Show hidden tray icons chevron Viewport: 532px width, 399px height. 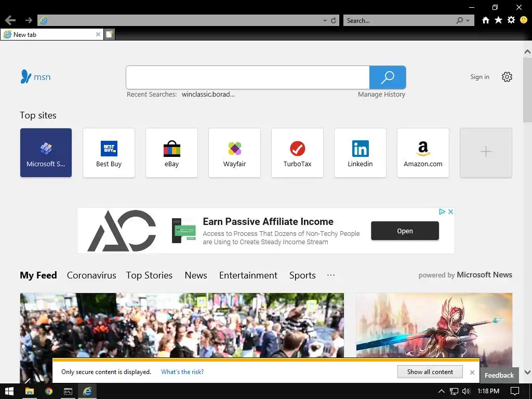click(x=441, y=391)
